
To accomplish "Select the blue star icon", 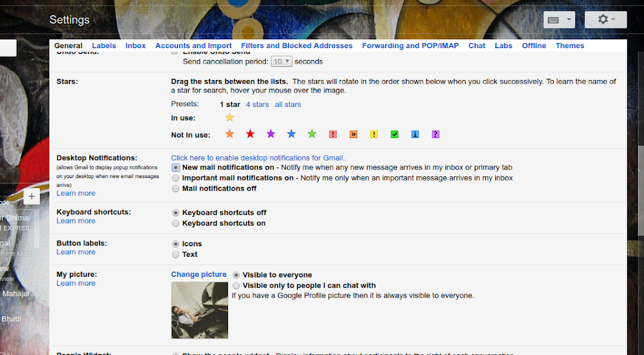I will tap(291, 134).
